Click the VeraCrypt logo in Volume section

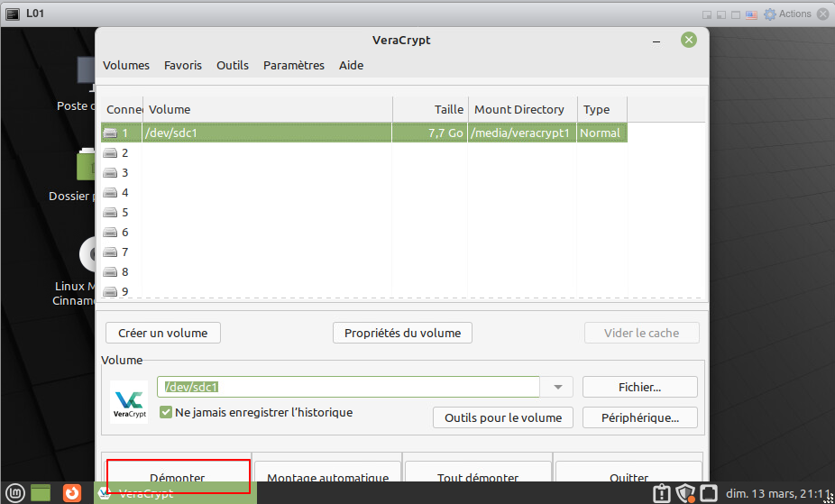click(128, 402)
